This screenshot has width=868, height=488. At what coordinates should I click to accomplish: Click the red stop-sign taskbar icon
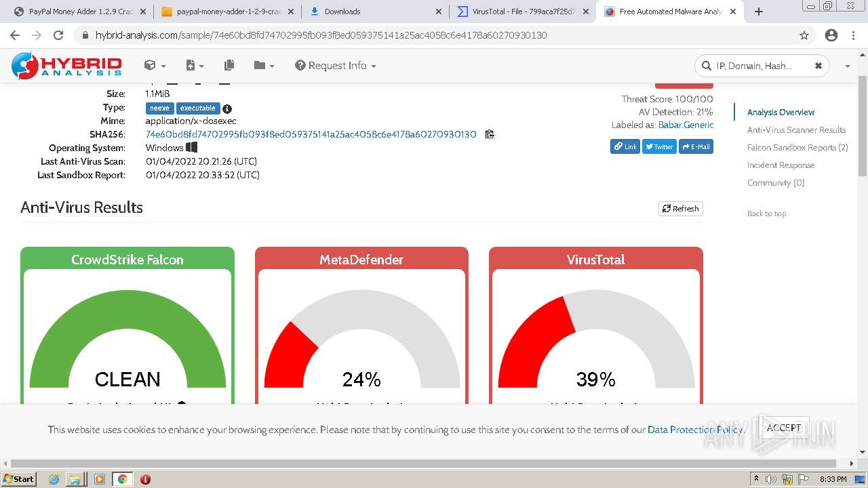pyautogui.click(x=145, y=479)
